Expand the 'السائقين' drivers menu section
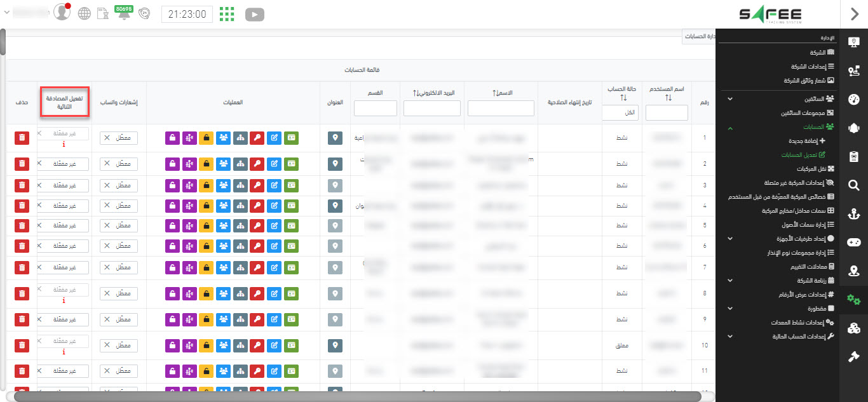Screen dimensions: 868x402 point(730,99)
